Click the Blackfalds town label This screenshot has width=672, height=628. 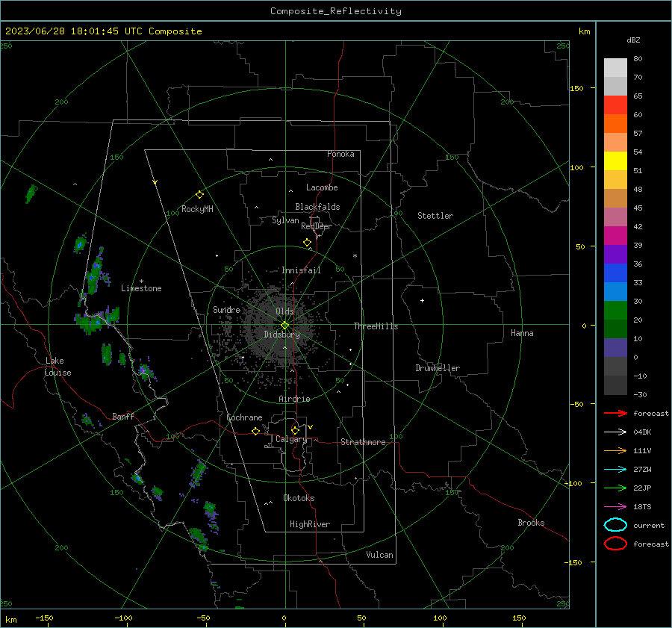[317, 207]
